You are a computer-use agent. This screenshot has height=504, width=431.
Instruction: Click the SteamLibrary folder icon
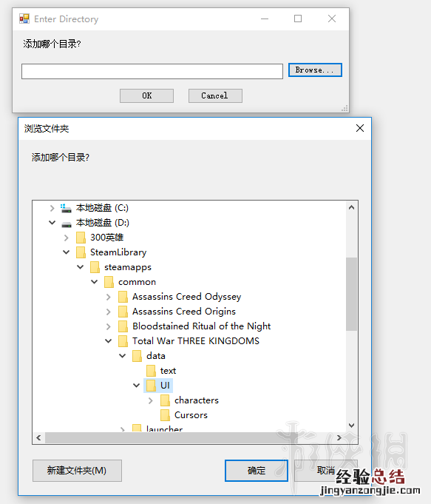[x=81, y=252]
